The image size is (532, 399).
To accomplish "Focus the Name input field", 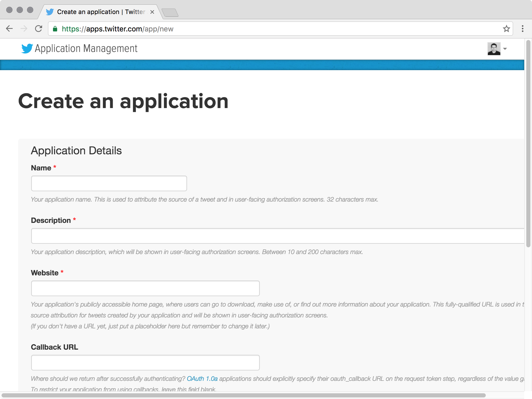I will point(109,183).
